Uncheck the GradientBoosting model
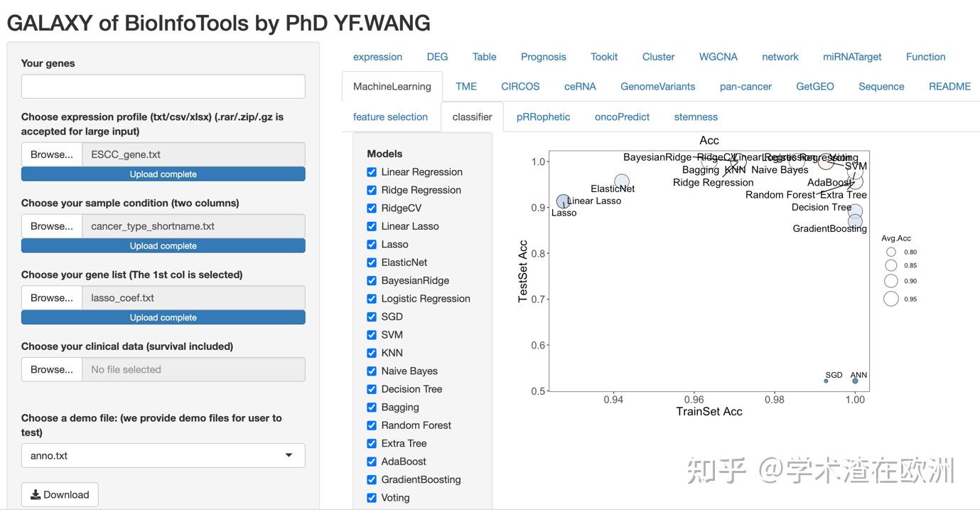 pos(372,479)
